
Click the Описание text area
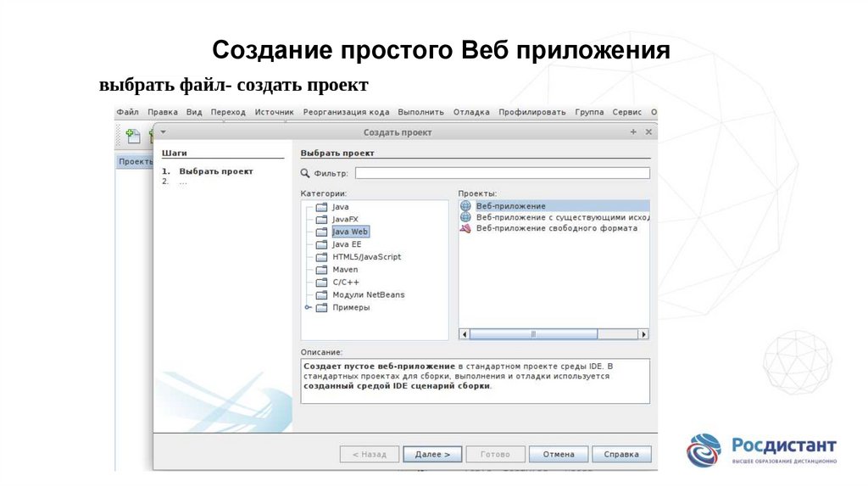pyautogui.click(x=475, y=381)
